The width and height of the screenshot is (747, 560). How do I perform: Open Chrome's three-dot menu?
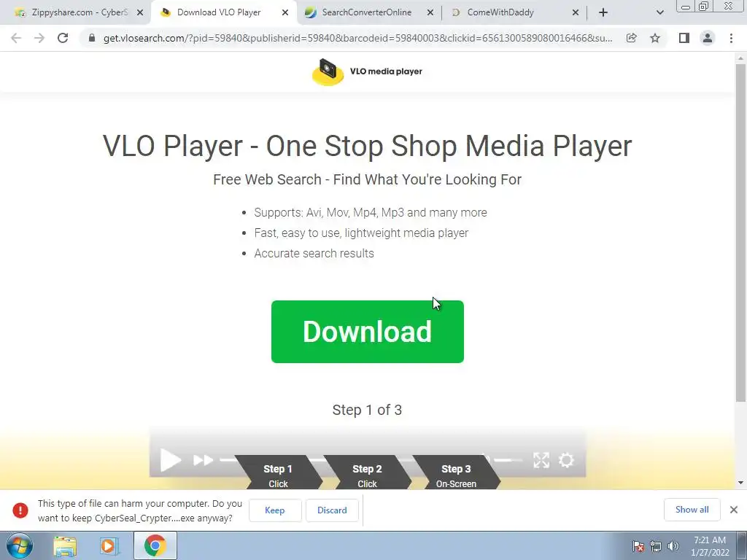coord(731,38)
